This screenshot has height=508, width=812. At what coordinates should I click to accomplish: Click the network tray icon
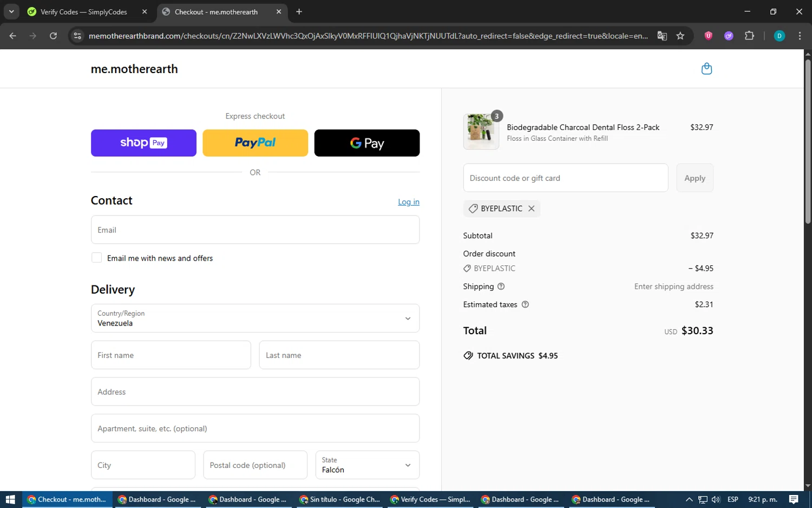click(x=703, y=499)
